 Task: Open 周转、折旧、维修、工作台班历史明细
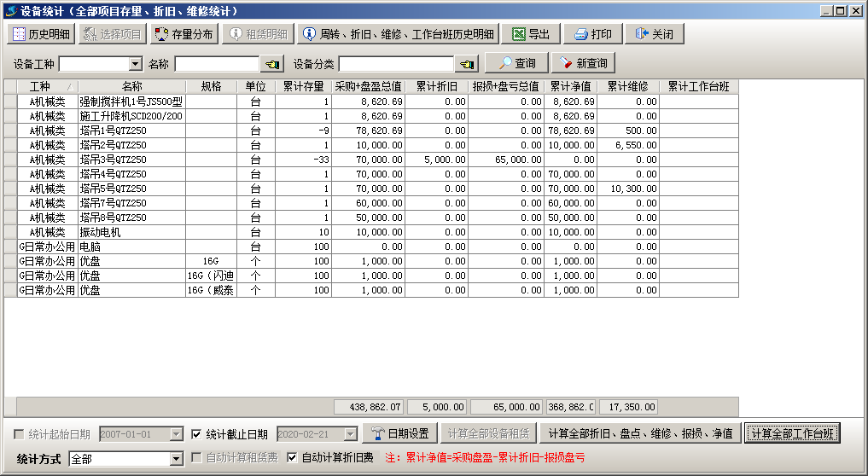(x=398, y=34)
